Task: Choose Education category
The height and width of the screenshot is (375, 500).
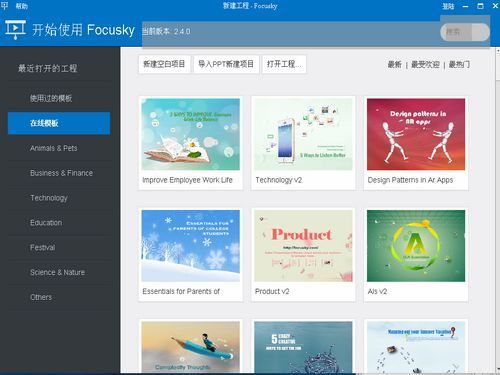Action: (46, 223)
